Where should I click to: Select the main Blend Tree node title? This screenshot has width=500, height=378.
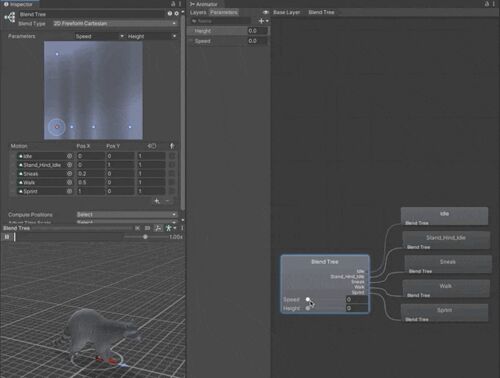click(x=325, y=262)
